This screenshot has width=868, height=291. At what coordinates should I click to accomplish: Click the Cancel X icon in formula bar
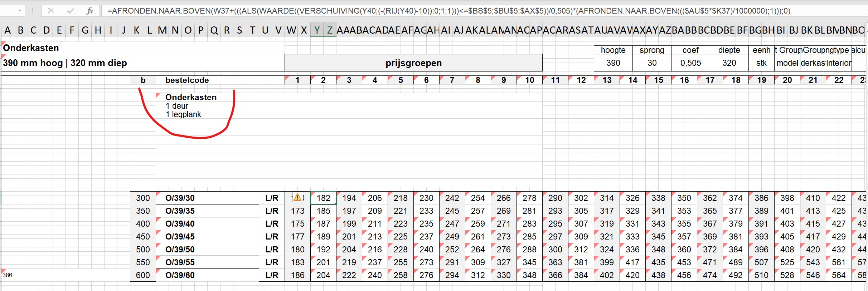pos(51,11)
